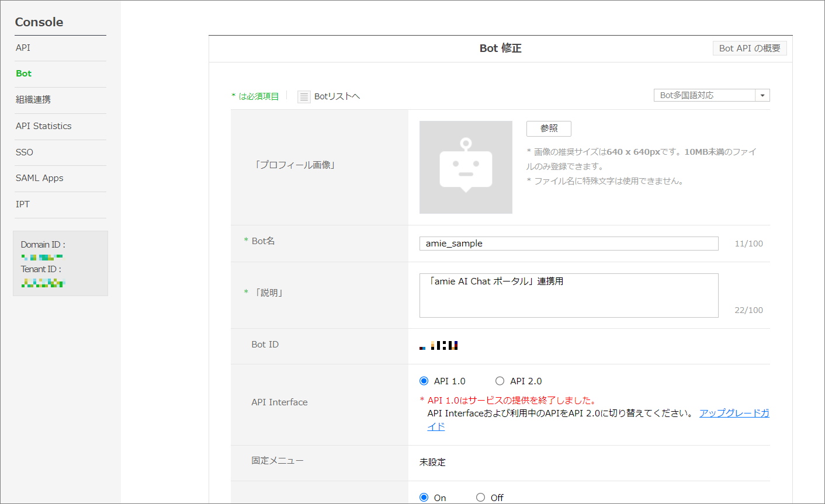
Task: Click the list icon beside Botリストへ
Action: click(x=304, y=97)
